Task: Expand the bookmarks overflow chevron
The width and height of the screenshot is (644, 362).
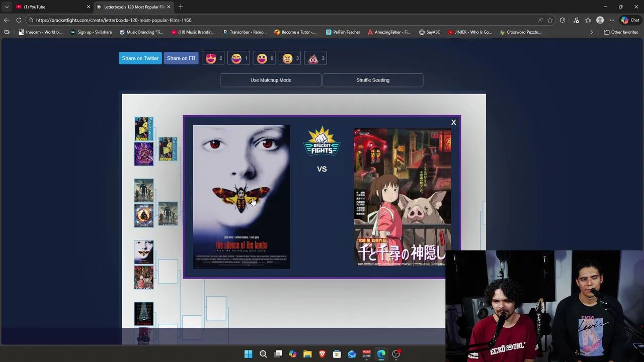Action: (x=591, y=32)
